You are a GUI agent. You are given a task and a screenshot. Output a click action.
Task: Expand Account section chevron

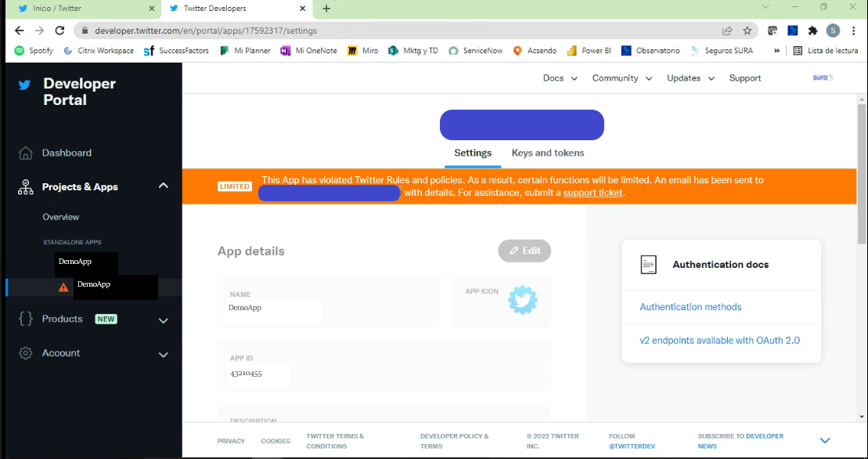(164, 355)
